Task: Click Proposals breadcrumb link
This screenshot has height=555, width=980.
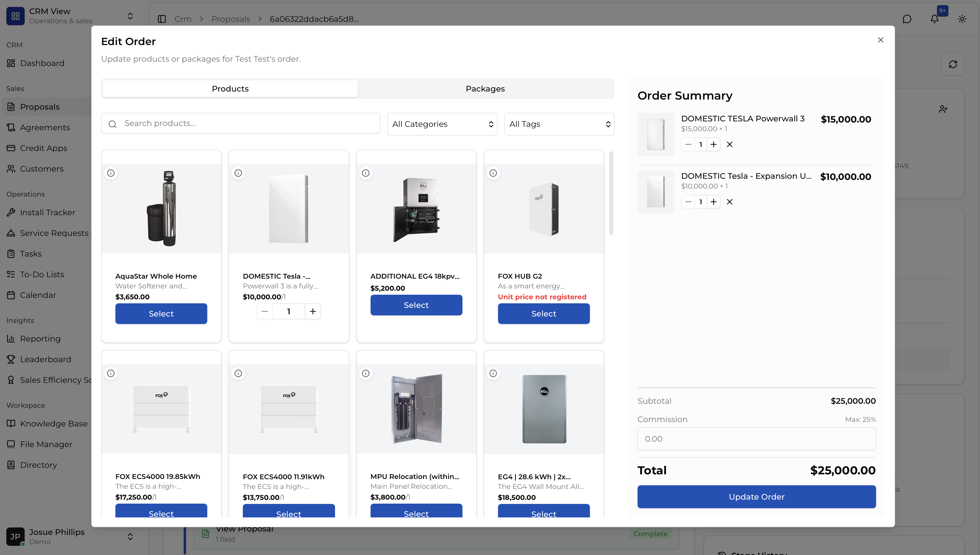Action: coord(231,19)
